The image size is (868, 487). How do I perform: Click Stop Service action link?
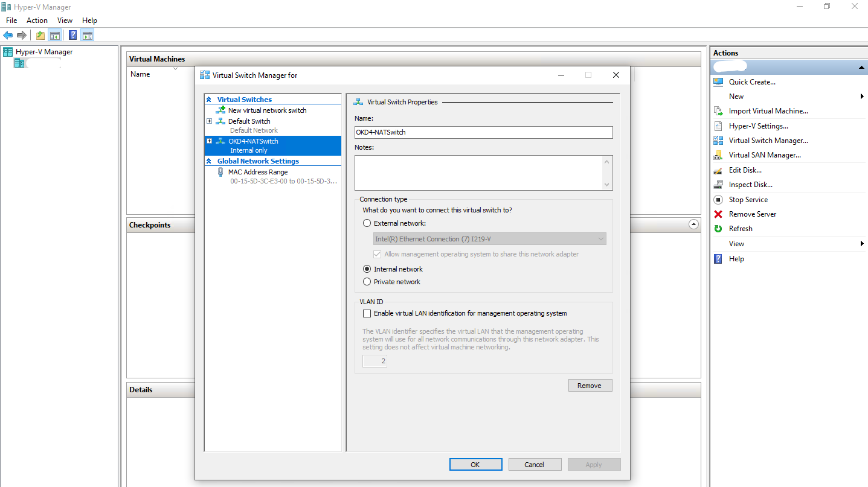click(x=748, y=200)
